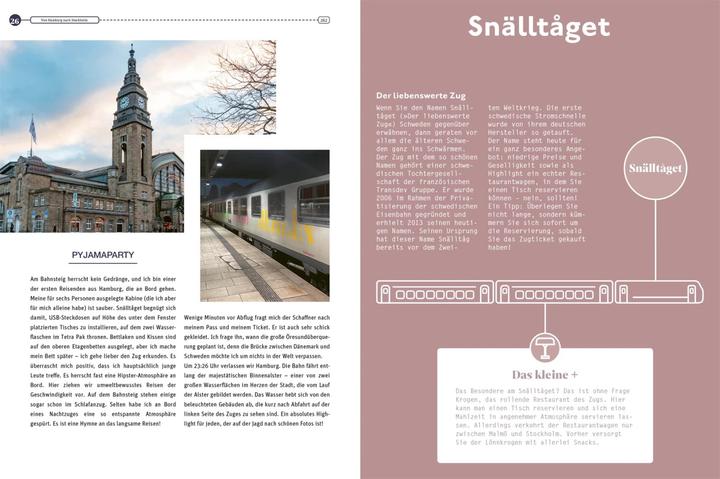Select the PYJAMAPARTY heading
This screenshot has height=479, width=720.
[103, 255]
